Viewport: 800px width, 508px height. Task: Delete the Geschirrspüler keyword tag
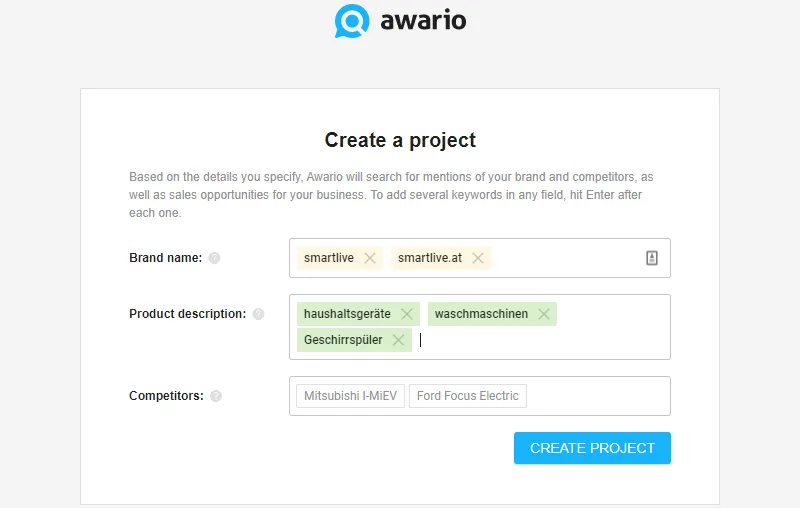coord(398,340)
